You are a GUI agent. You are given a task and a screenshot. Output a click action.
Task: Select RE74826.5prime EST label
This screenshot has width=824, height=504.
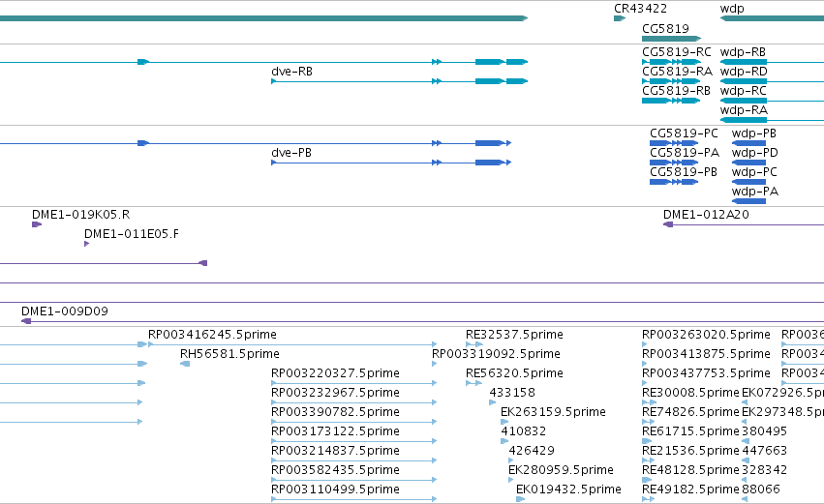pyautogui.click(x=690, y=412)
